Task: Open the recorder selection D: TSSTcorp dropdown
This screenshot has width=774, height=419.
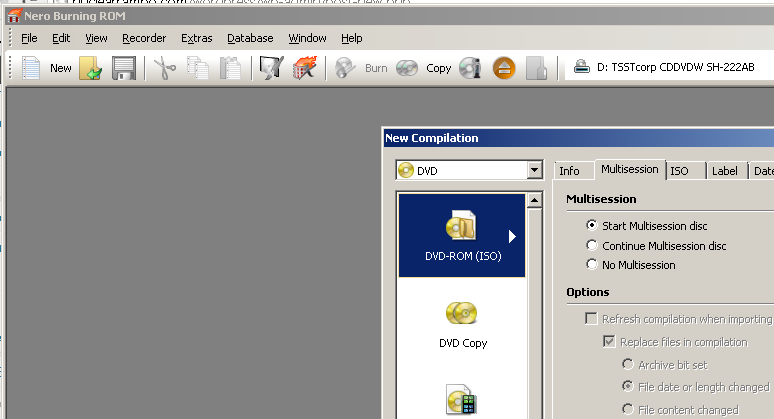Action: (670, 67)
